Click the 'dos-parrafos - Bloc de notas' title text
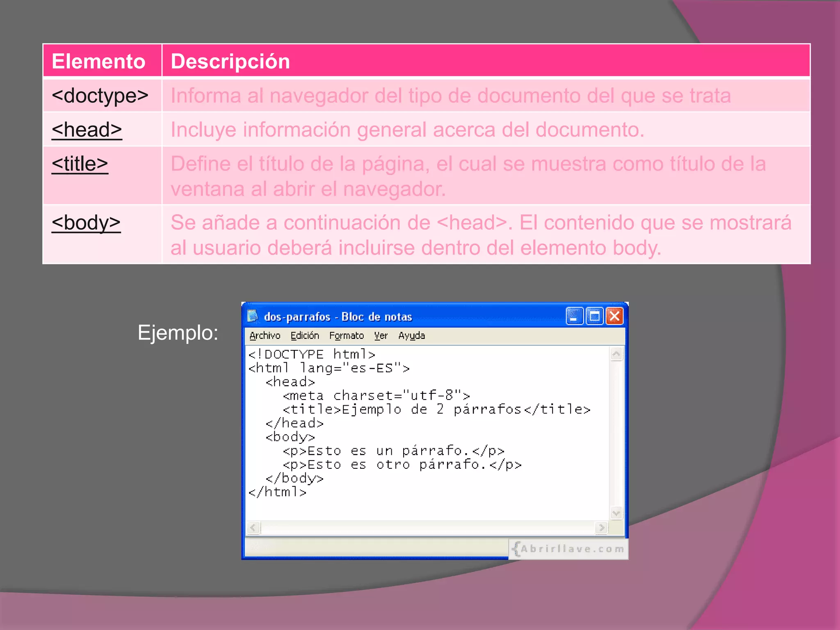Image resolution: width=840 pixels, height=630 pixels. click(x=338, y=317)
